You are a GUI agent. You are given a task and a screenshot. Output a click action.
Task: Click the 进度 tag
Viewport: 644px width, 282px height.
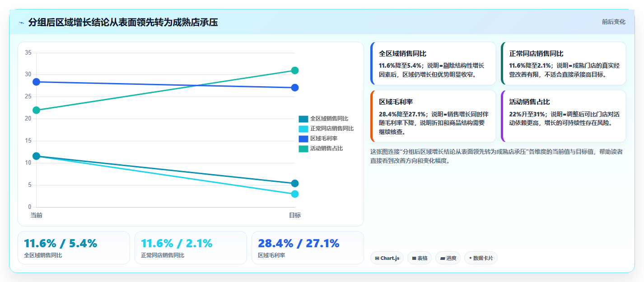(x=448, y=258)
